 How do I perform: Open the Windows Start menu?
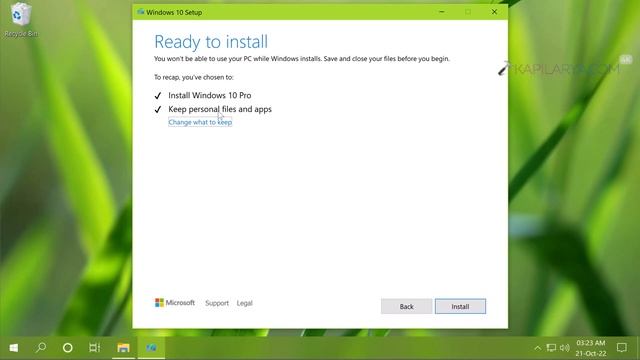click(13, 348)
